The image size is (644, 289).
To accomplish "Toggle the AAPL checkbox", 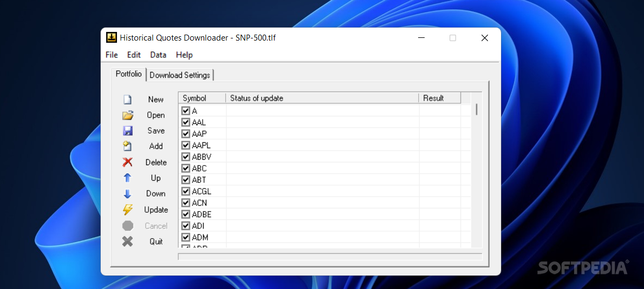I will point(186,146).
